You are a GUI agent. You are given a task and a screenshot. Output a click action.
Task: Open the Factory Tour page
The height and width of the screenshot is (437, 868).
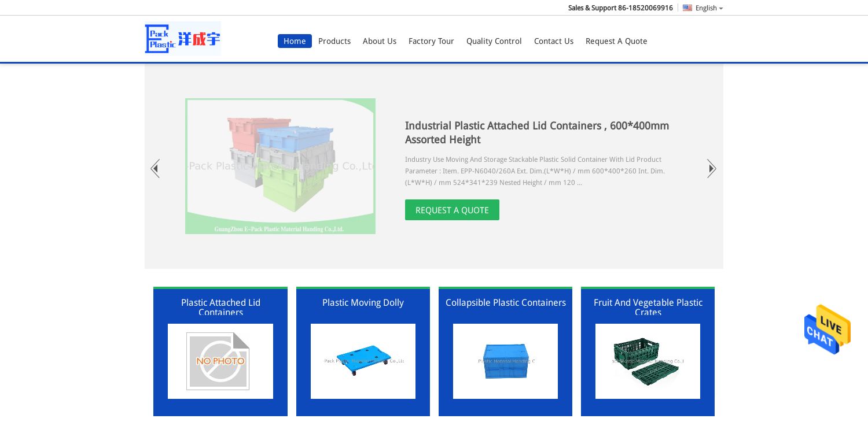(431, 41)
